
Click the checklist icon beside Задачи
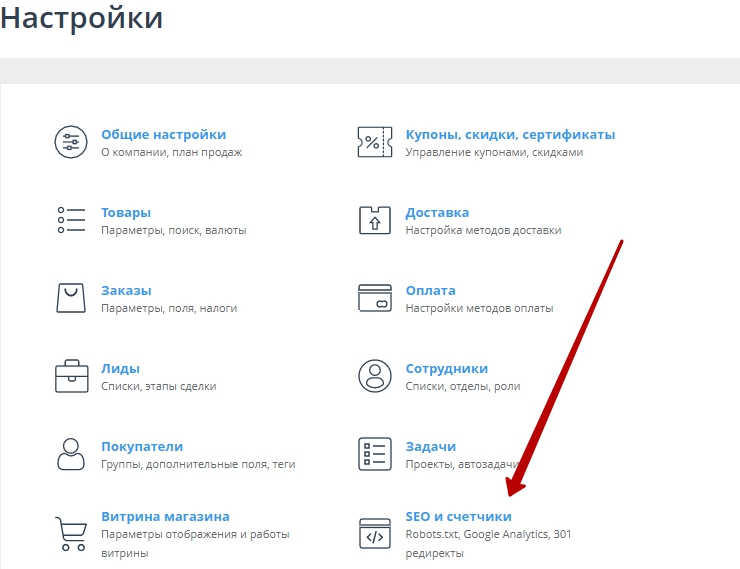375,454
